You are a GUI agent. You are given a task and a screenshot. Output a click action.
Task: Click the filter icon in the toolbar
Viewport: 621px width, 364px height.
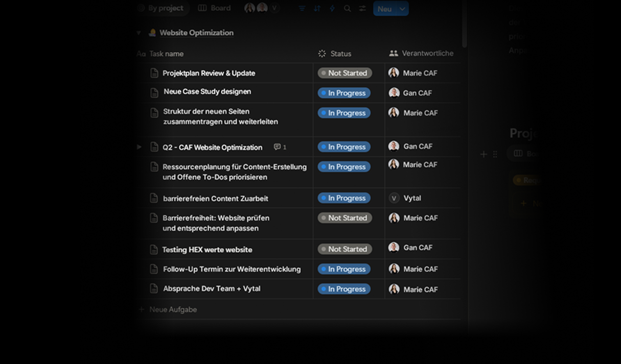pyautogui.click(x=302, y=9)
